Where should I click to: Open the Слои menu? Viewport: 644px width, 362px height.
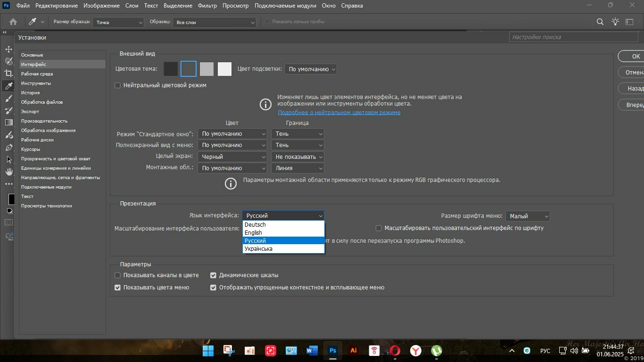132,6
